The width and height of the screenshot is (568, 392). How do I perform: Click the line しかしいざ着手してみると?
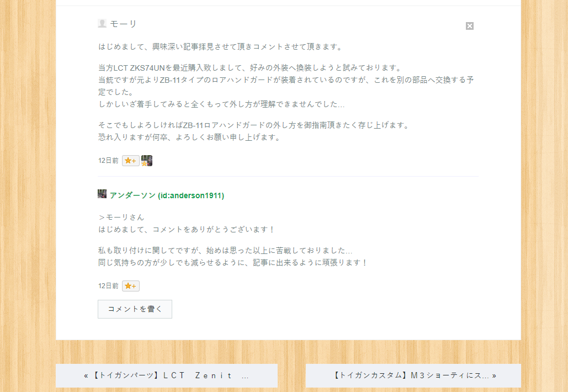point(221,104)
